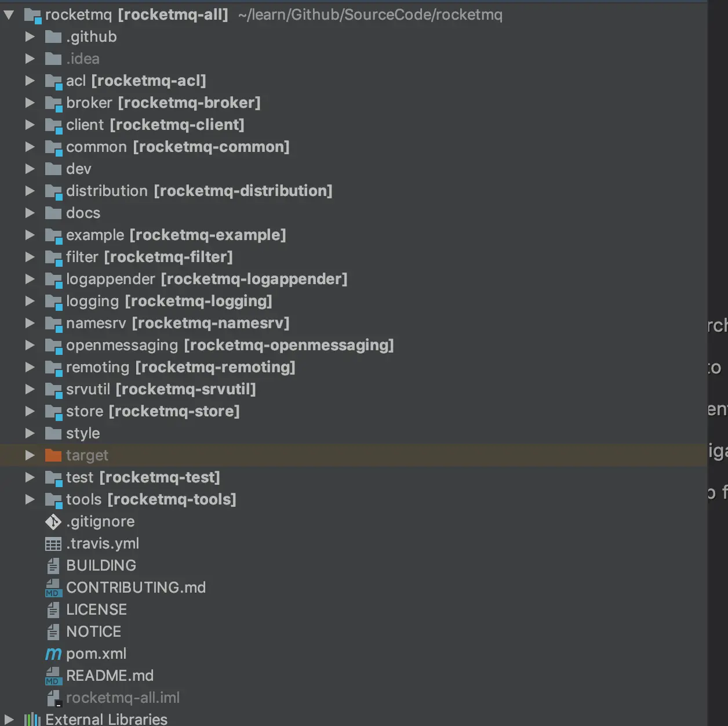Select External Libraries label

tap(107, 719)
